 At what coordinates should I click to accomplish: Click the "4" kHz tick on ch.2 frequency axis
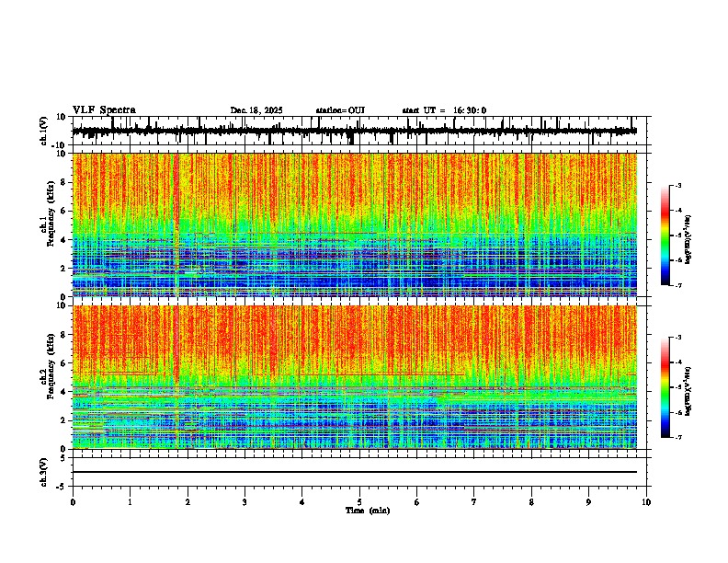click(x=64, y=392)
